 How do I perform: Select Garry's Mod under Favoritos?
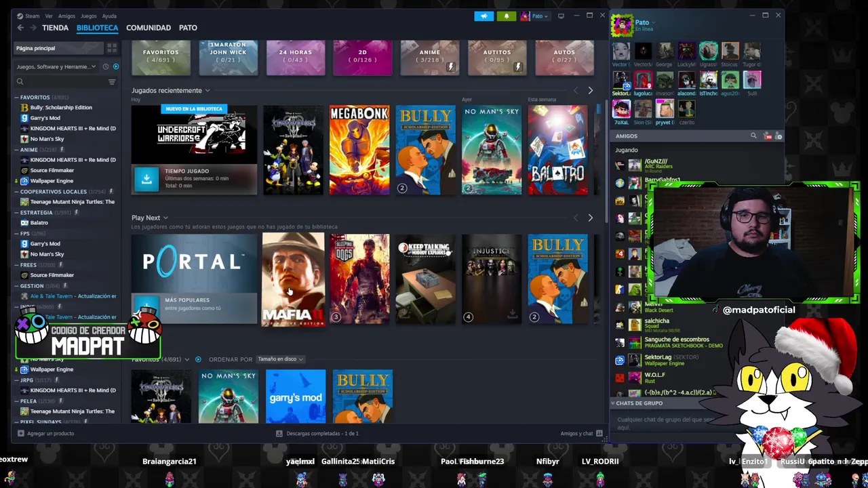(45, 118)
